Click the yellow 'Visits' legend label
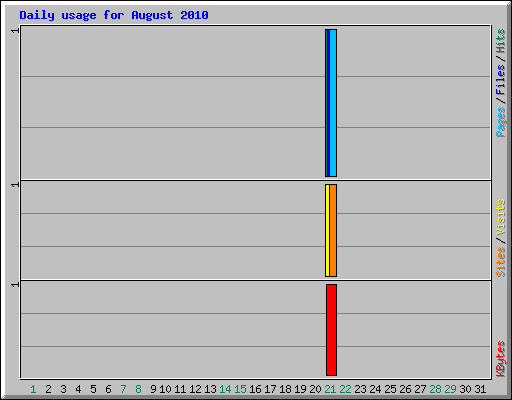 tap(501, 218)
